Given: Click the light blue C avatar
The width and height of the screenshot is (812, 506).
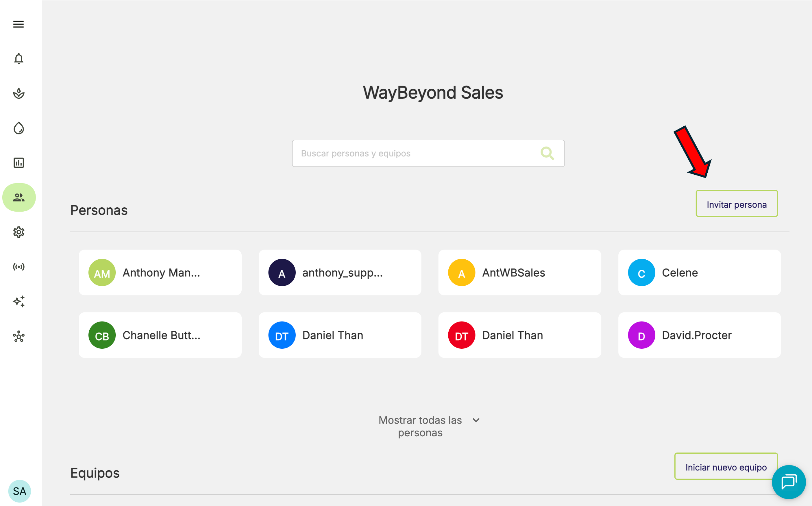Looking at the screenshot, I should click(x=642, y=273).
